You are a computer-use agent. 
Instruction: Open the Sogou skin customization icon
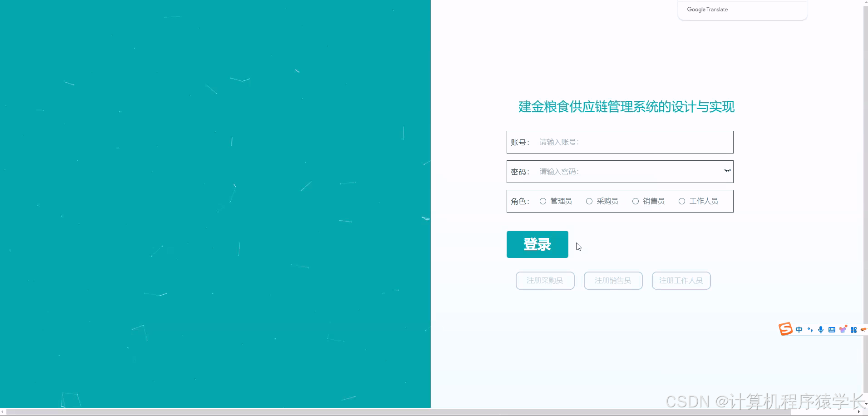[843, 330]
